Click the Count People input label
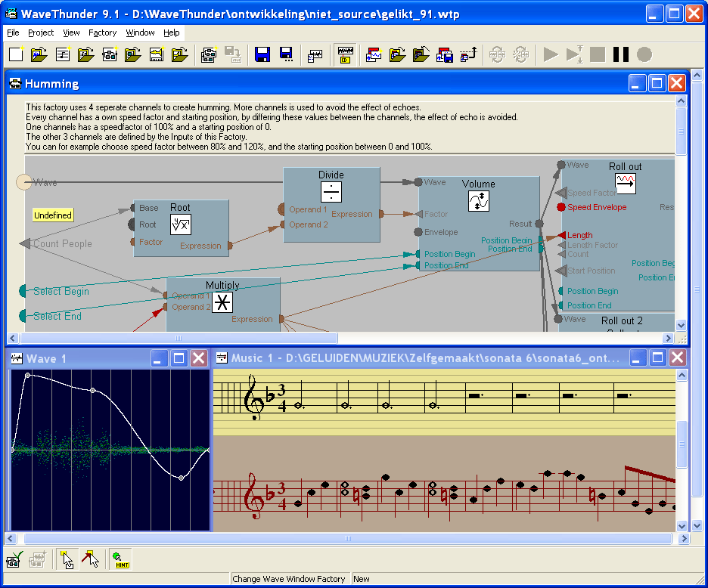The image size is (708, 588). 63,243
